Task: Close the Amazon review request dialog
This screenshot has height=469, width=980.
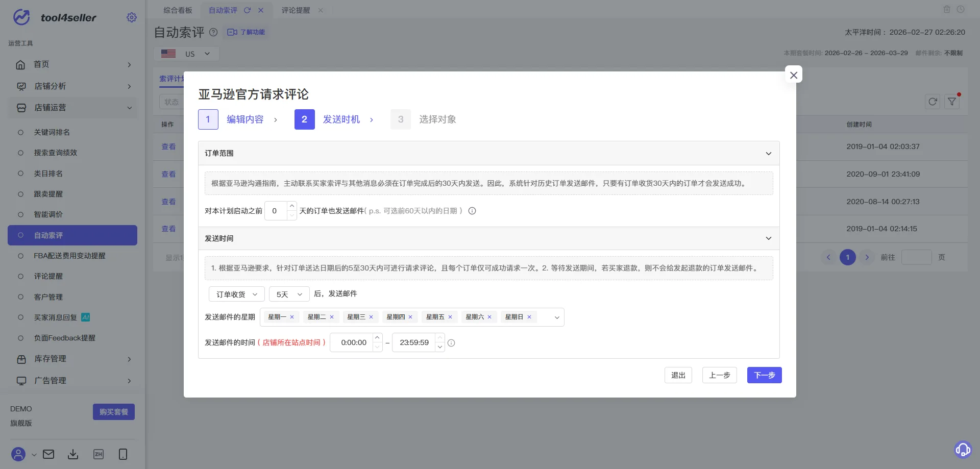Action: 794,75
